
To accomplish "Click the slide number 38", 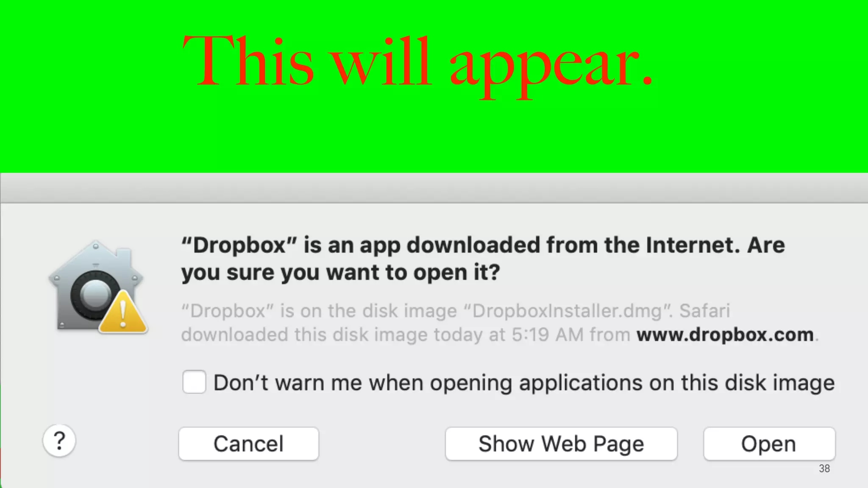I will [x=824, y=469].
